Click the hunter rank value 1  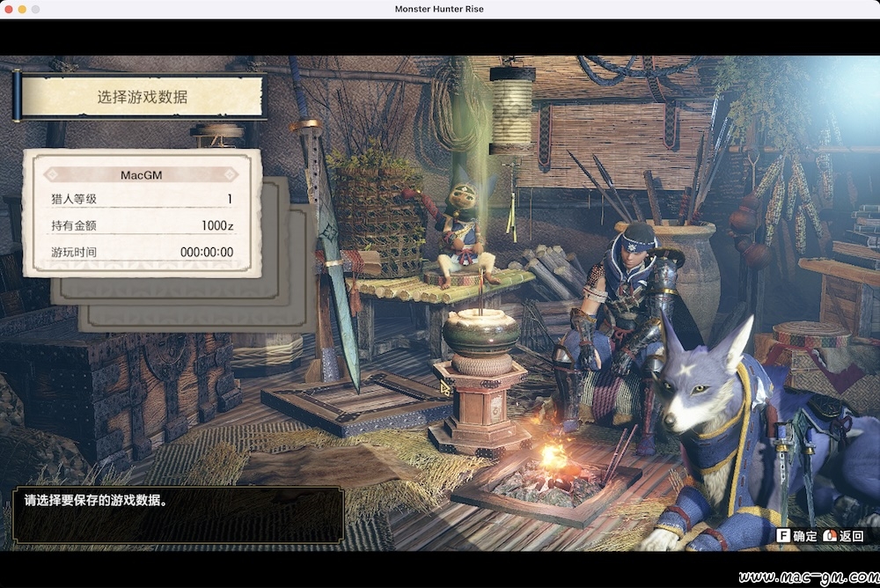(230, 199)
